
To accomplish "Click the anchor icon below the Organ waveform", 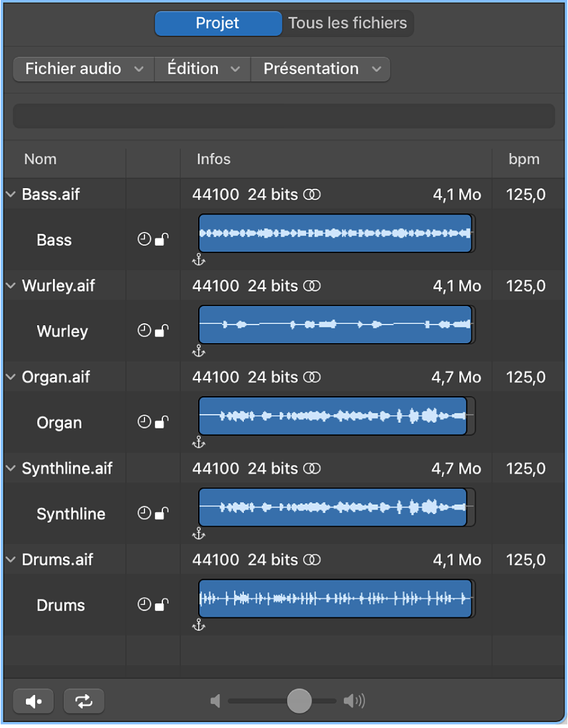I will click(198, 442).
